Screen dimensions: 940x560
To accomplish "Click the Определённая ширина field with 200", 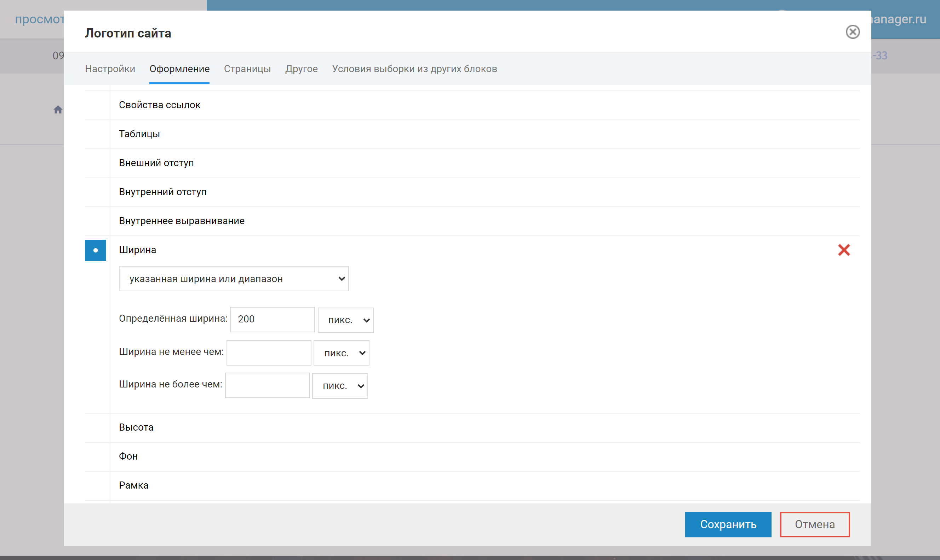I will [x=272, y=319].
